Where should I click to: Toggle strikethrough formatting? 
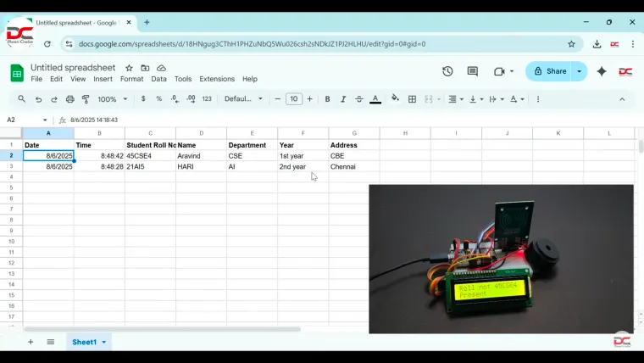359,99
